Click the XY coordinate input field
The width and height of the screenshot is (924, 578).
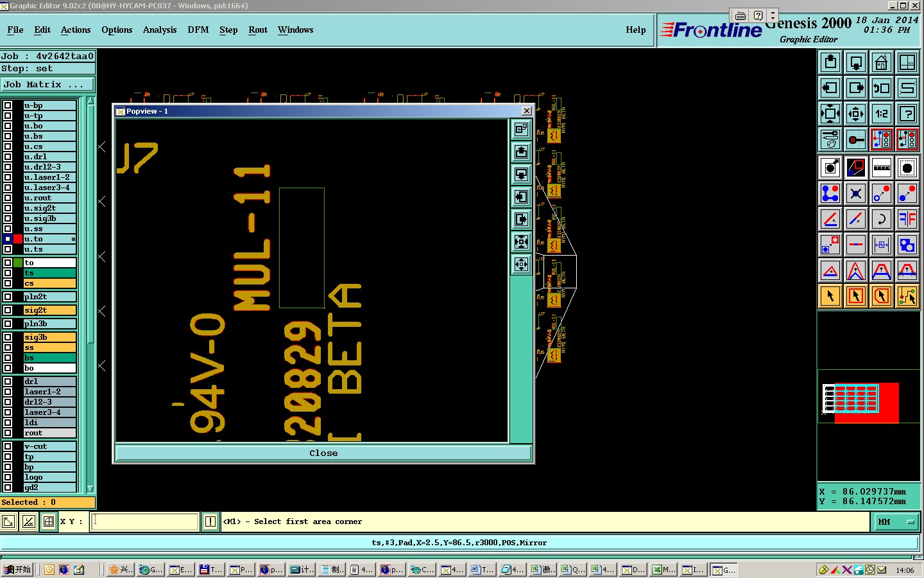click(146, 521)
